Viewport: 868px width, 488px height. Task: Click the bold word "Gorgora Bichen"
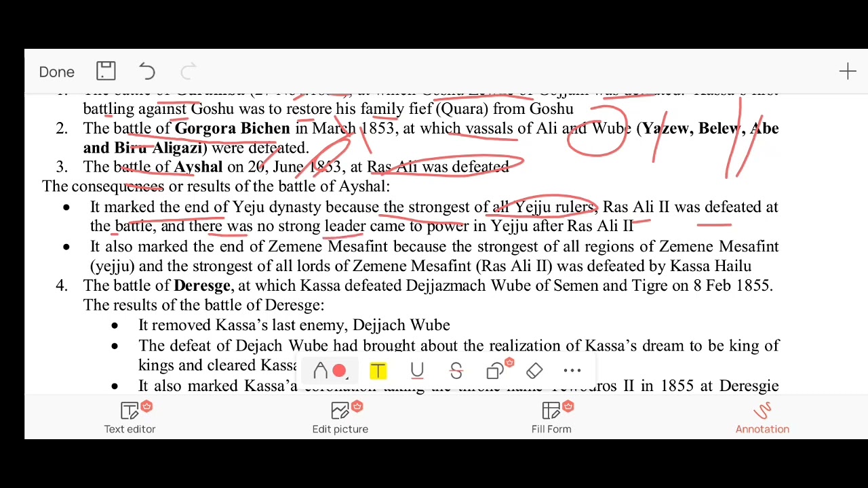pyautogui.click(x=232, y=128)
